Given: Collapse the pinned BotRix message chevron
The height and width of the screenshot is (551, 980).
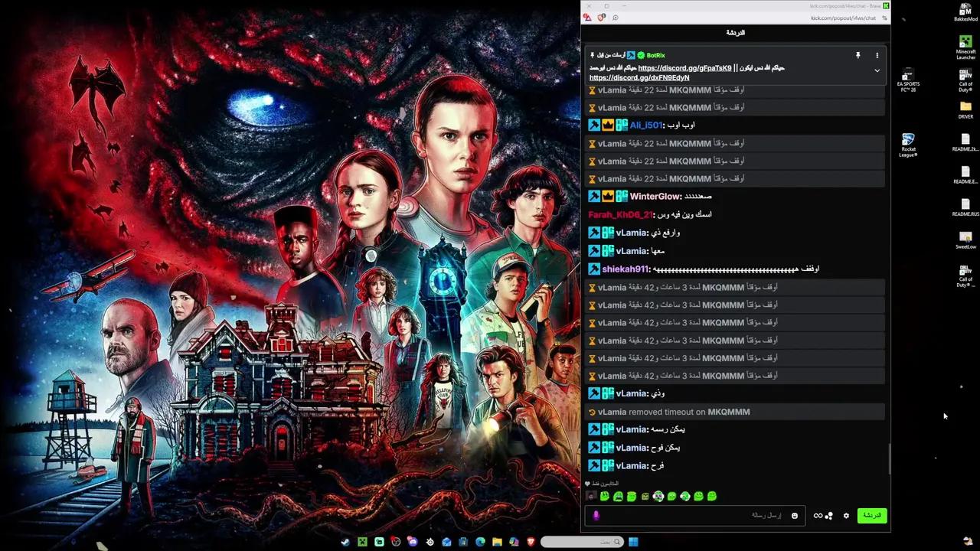Looking at the screenshot, I should [877, 71].
